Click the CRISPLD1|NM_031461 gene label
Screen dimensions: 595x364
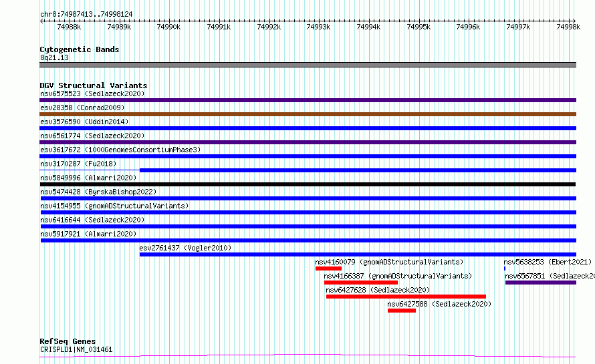(76, 349)
